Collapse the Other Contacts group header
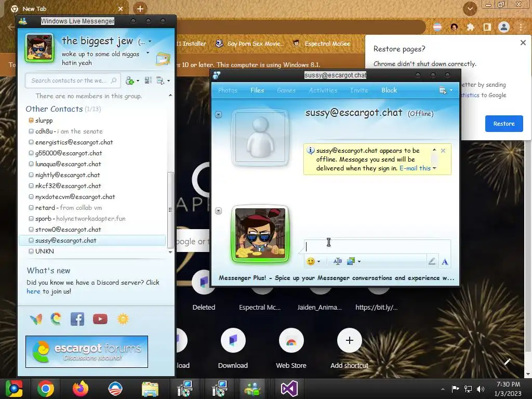This screenshot has width=532, height=399. [54, 109]
